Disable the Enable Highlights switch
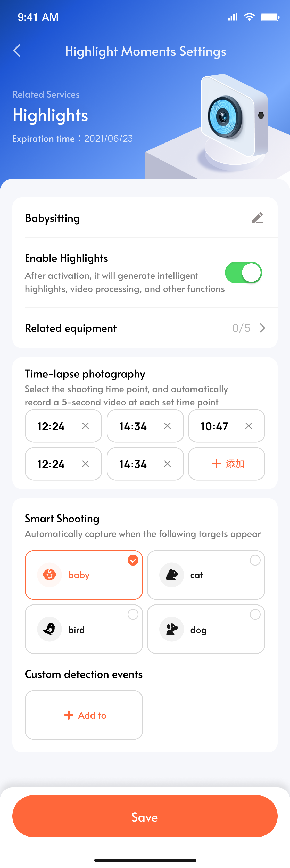 tap(244, 273)
